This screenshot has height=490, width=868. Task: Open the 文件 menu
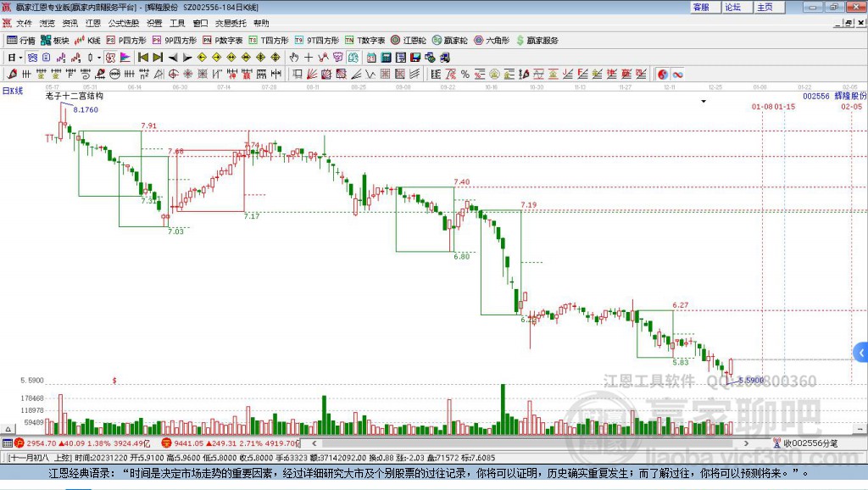tap(24, 23)
